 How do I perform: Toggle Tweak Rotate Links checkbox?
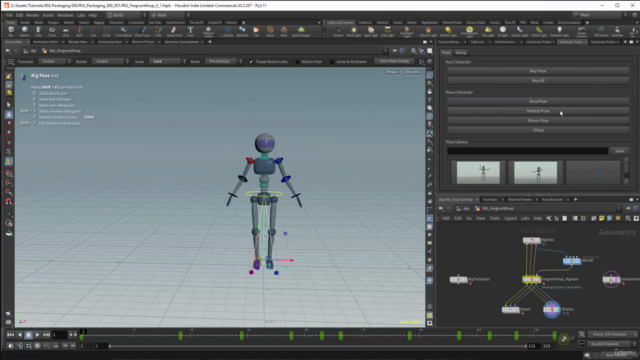251,62
